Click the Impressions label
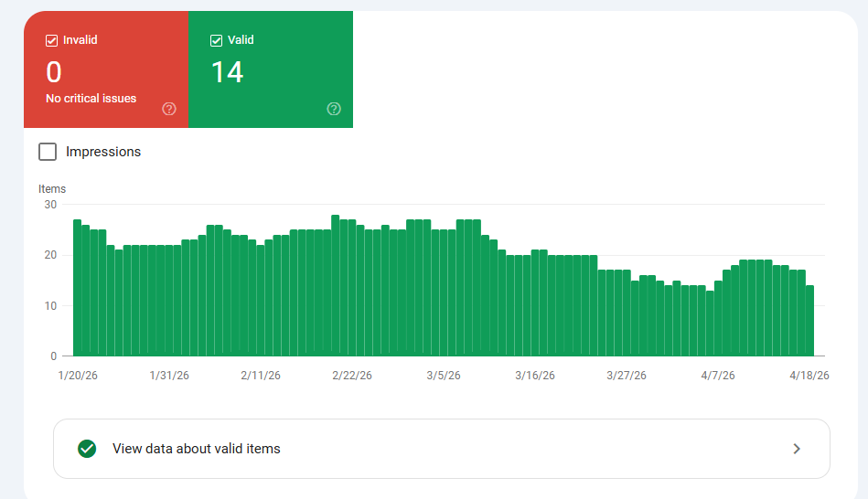This screenshot has width=868, height=499. click(103, 152)
